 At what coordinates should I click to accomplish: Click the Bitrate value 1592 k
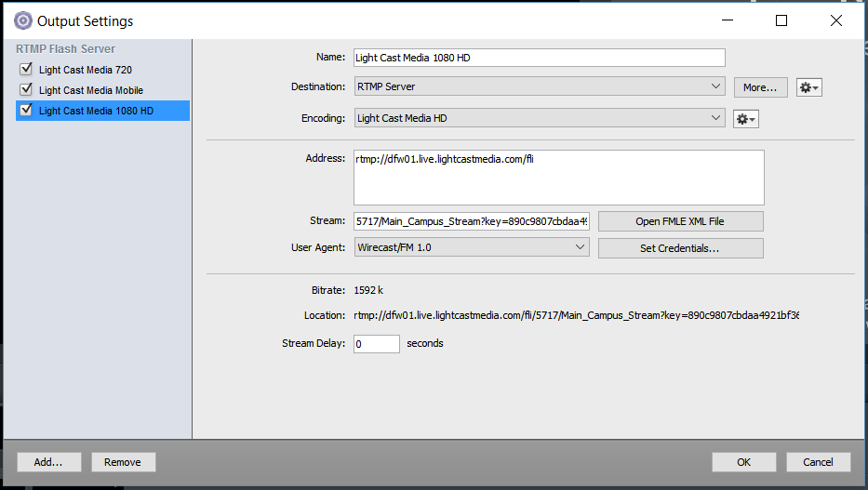(x=368, y=290)
